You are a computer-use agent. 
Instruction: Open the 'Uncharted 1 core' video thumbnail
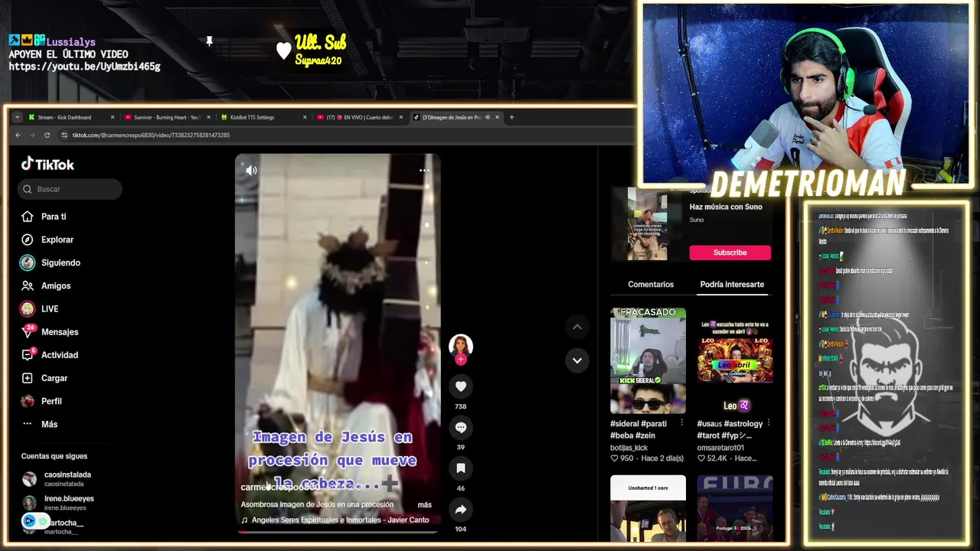pos(648,508)
